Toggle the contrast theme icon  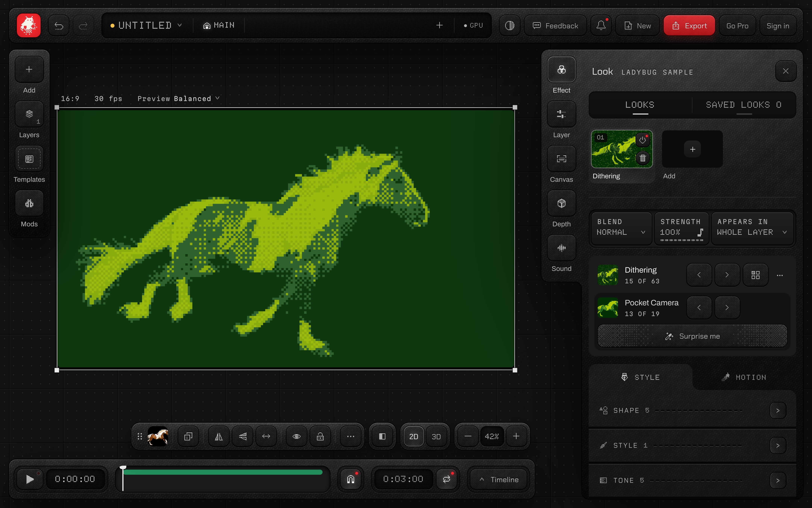(x=509, y=26)
